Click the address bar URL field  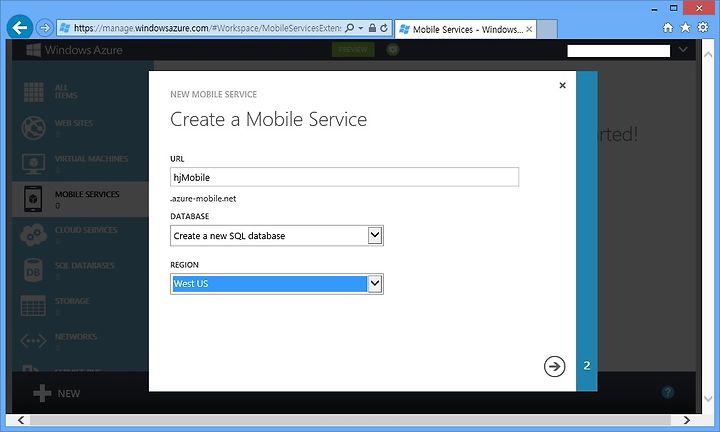(x=207, y=28)
